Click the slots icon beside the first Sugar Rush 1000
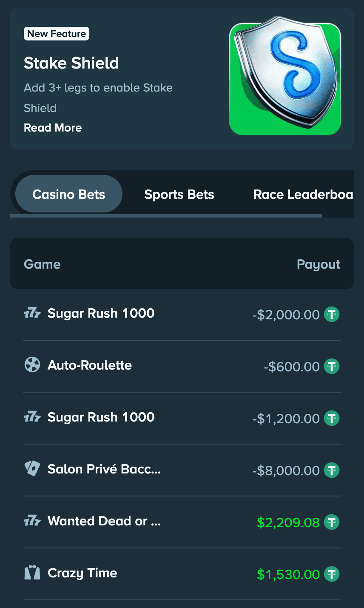364x608 pixels. pyautogui.click(x=32, y=314)
